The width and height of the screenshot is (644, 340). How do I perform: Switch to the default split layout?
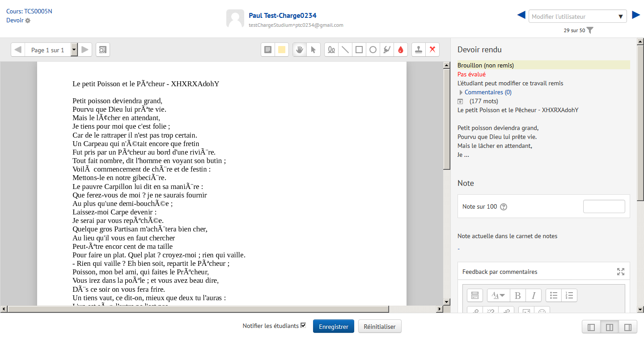tap(610, 327)
